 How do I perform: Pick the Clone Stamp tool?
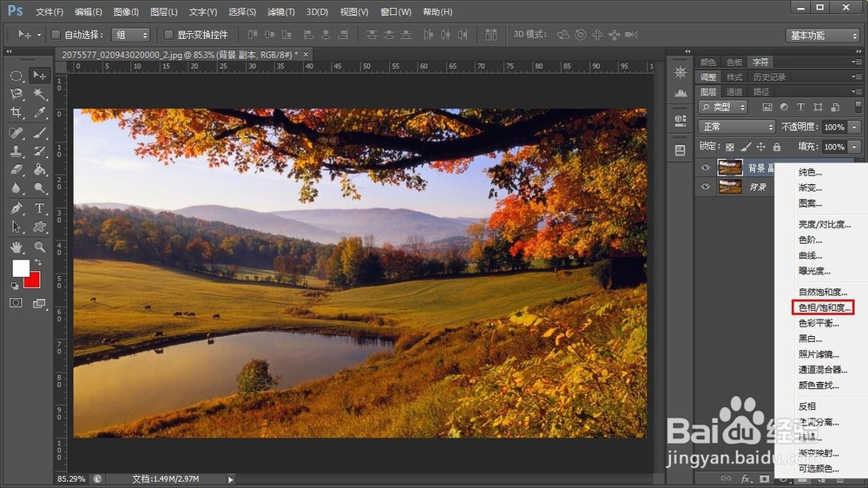click(x=16, y=151)
